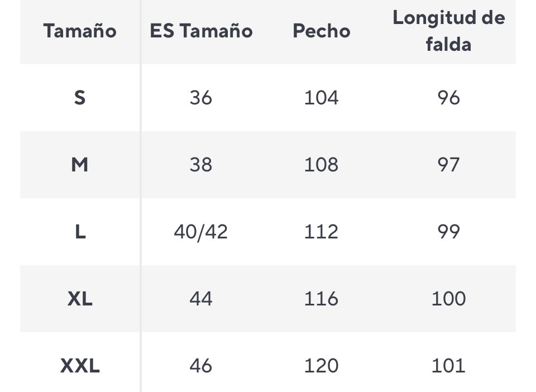Click the Tamaño column header
This screenshot has width=536, height=392.
tap(80, 31)
